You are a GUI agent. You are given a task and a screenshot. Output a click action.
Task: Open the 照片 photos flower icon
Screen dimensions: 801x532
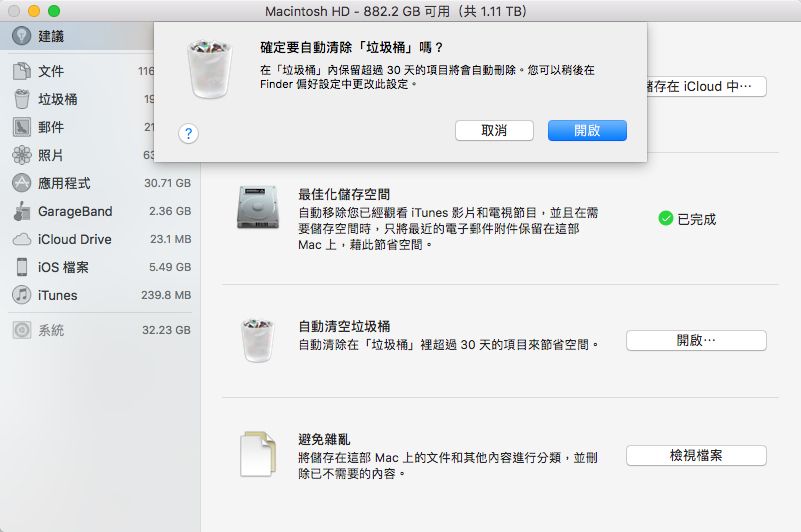21,155
